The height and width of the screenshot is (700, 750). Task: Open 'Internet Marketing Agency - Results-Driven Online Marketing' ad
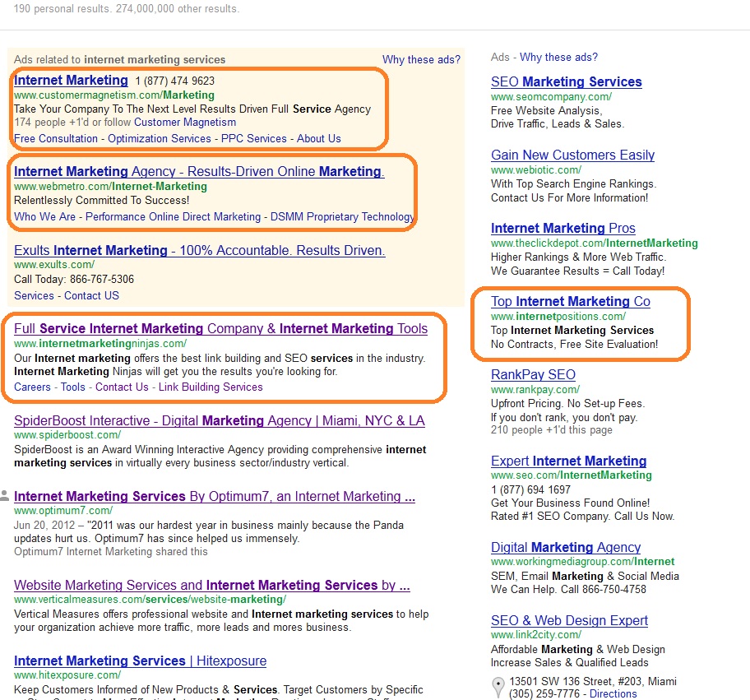tap(199, 171)
